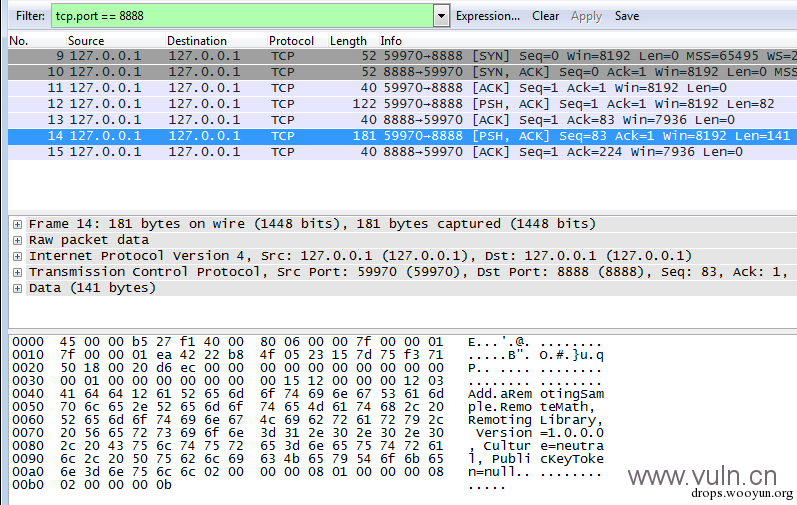Expand the Frame 14 tree node
Viewport: 797px width, 505px height.
coord(17,224)
